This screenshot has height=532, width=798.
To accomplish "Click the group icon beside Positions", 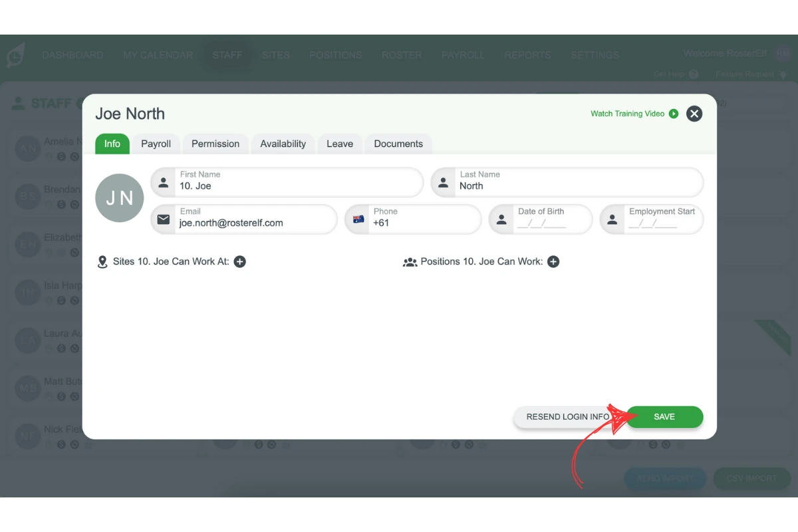I will [x=410, y=262].
